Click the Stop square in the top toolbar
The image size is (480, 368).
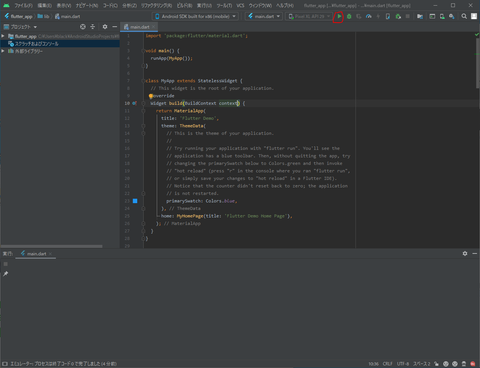point(407,16)
